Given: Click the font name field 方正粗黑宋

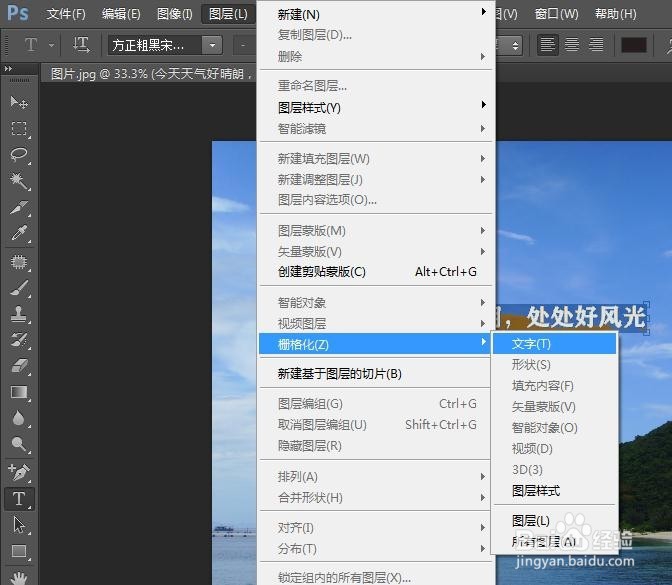Looking at the screenshot, I should click(x=154, y=45).
